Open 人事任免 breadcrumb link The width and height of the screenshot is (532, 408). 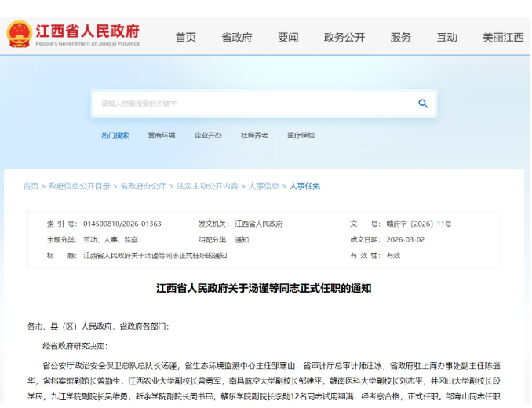pyautogui.click(x=304, y=186)
